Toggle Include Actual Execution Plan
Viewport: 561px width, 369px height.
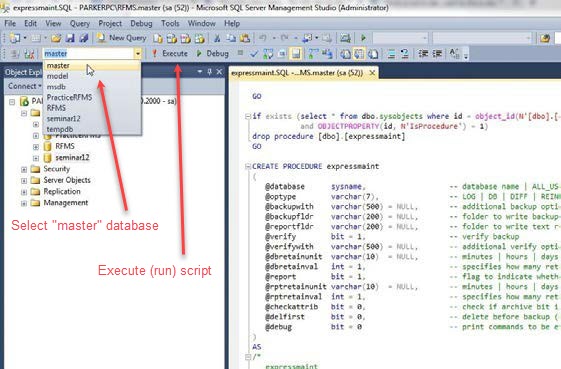313,54
